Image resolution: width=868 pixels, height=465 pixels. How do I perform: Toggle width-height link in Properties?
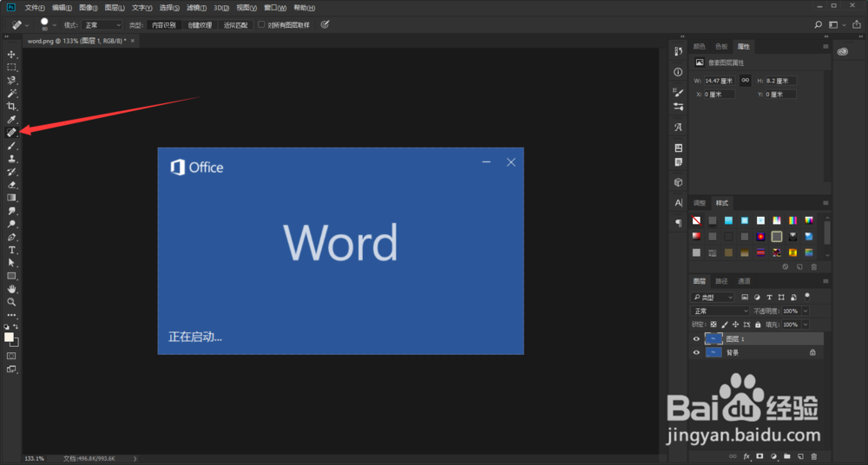(x=745, y=81)
